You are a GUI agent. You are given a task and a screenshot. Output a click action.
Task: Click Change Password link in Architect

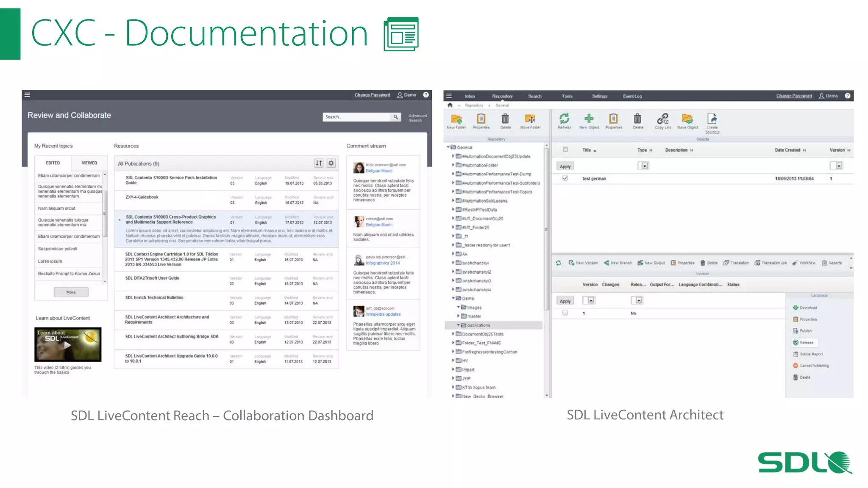tap(794, 96)
